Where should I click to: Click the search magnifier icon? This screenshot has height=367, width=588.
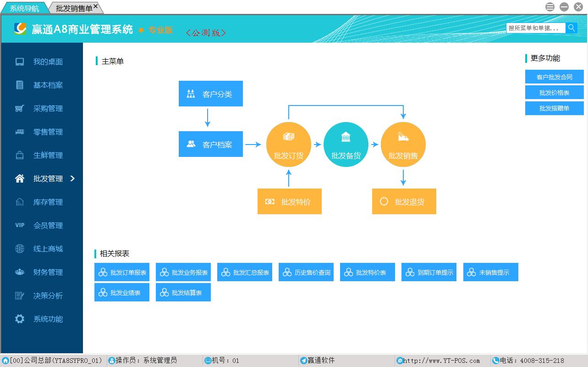[572, 28]
